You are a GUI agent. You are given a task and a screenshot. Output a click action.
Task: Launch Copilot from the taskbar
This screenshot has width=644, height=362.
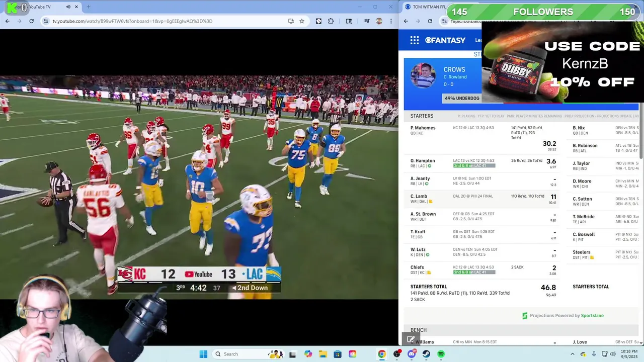click(x=308, y=354)
